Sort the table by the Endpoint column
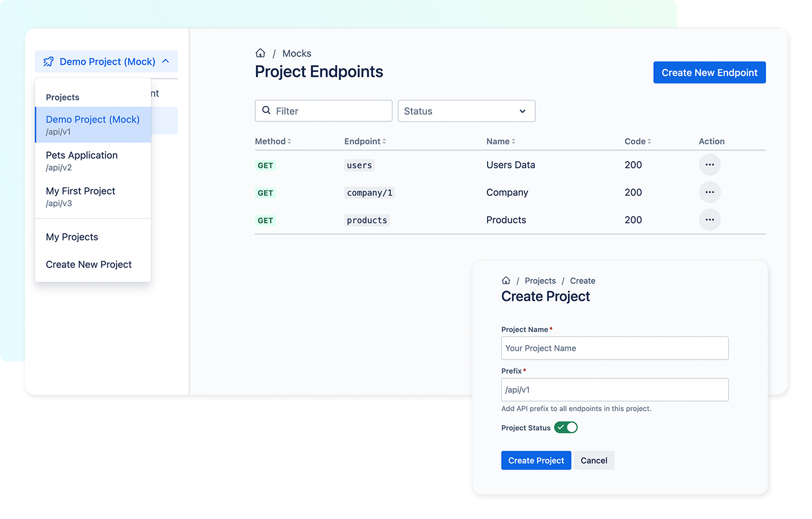This screenshot has height=519, width=812. [383, 141]
